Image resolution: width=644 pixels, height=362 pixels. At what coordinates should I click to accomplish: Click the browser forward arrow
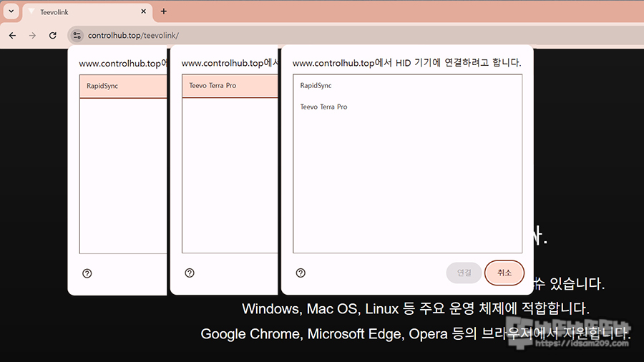click(x=32, y=36)
